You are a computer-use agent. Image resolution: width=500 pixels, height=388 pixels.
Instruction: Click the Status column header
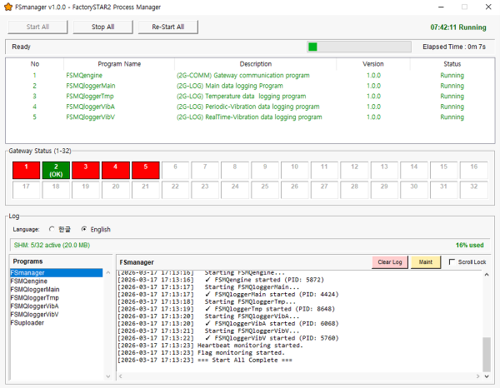click(x=452, y=64)
